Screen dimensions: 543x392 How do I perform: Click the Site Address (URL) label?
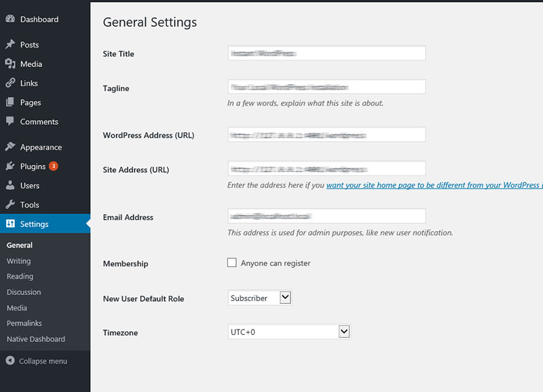[136, 170]
